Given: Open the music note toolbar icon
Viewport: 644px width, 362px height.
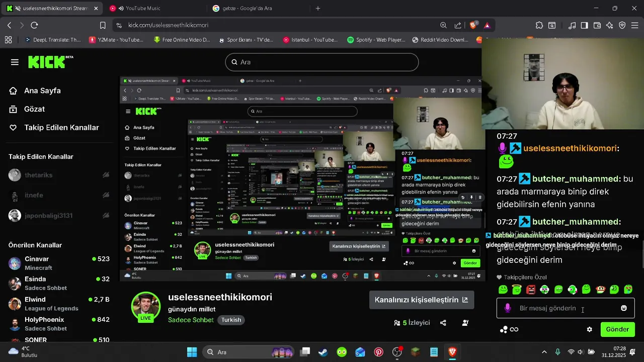Looking at the screenshot, I should click(572, 25).
